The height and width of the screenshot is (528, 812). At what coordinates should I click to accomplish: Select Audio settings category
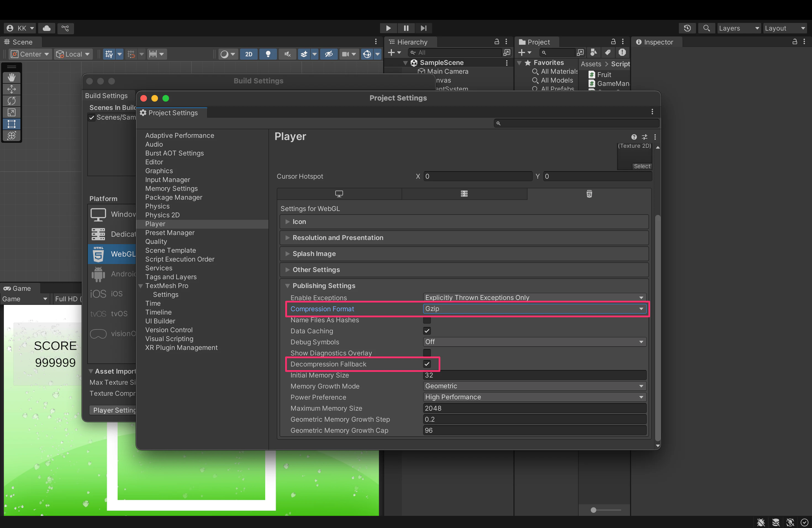click(154, 144)
